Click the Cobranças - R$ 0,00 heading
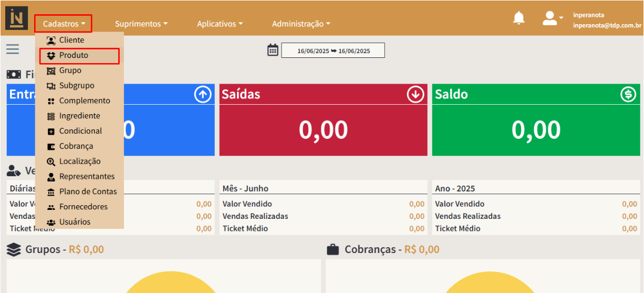The image size is (644, 293). pyautogui.click(x=392, y=249)
